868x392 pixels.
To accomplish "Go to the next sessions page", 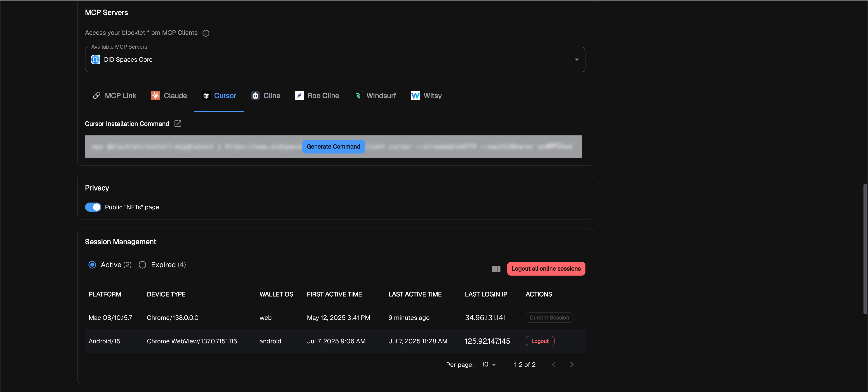I will 571,364.
